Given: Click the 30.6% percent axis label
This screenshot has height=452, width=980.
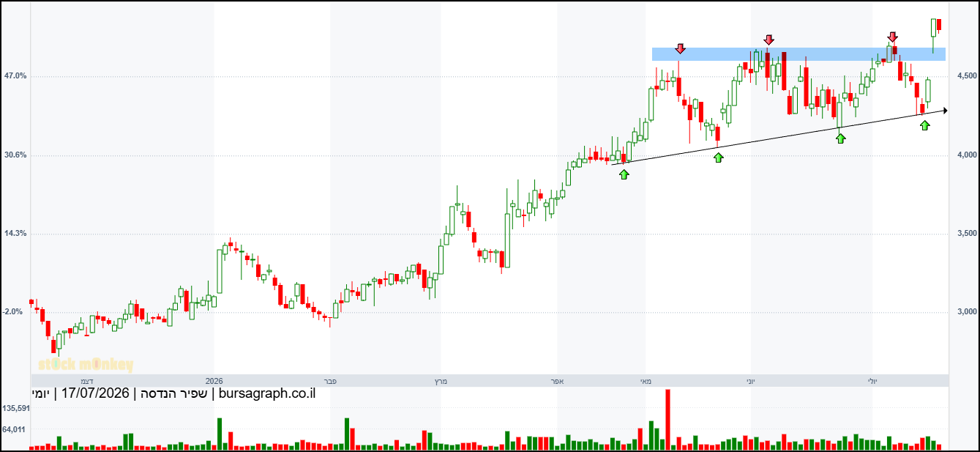Looking at the screenshot, I should pyautogui.click(x=15, y=155).
